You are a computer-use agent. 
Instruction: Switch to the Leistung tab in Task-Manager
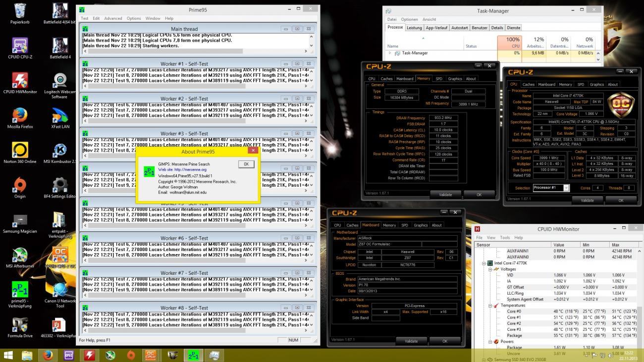tap(414, 28)
